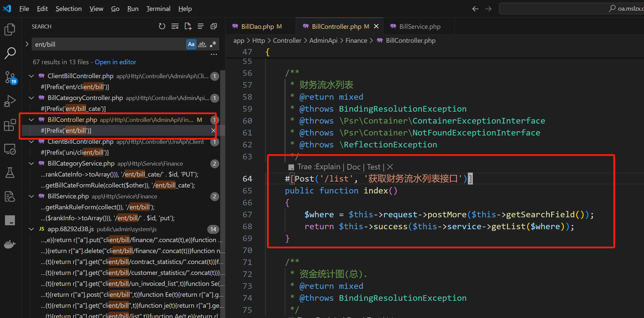Click Open in editor link

(x=116, y=62)
